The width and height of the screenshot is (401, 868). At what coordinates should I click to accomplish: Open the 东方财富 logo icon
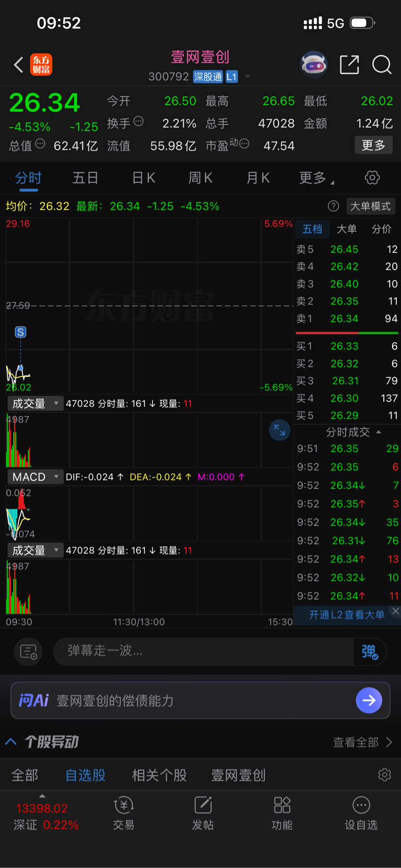(x=41, y=65)
